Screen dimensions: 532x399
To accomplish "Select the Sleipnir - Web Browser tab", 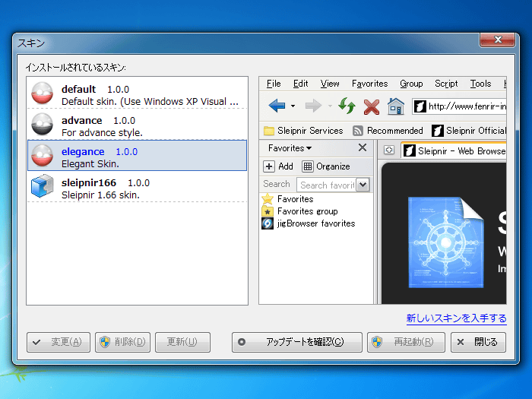I will point(454,150).
